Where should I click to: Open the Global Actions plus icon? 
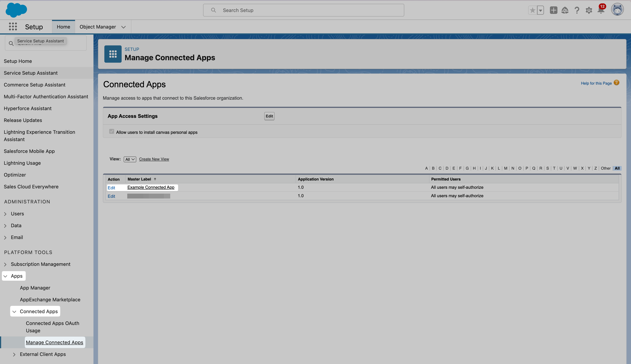pos(553,10)
